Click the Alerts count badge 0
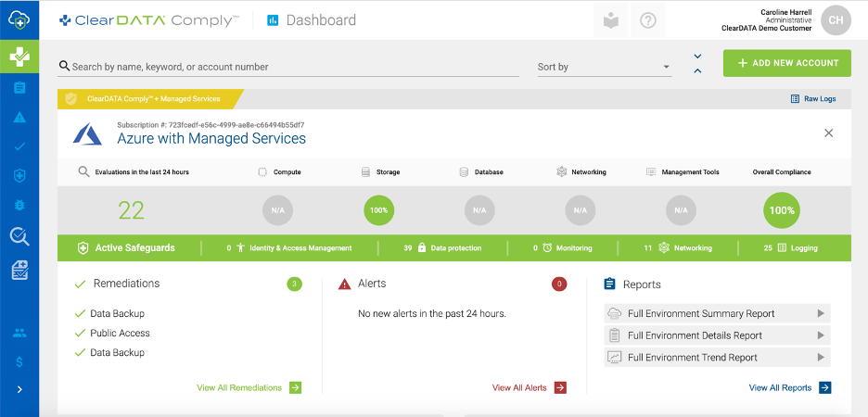 pos(559,284)
